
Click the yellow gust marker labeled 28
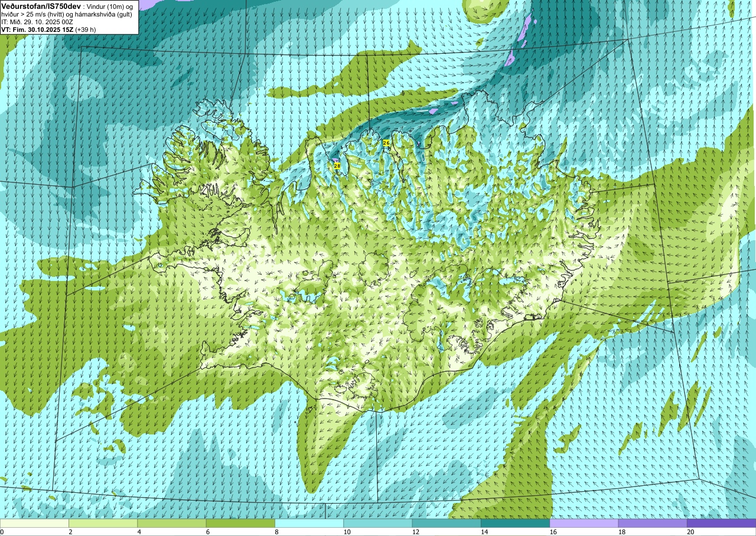337,166
